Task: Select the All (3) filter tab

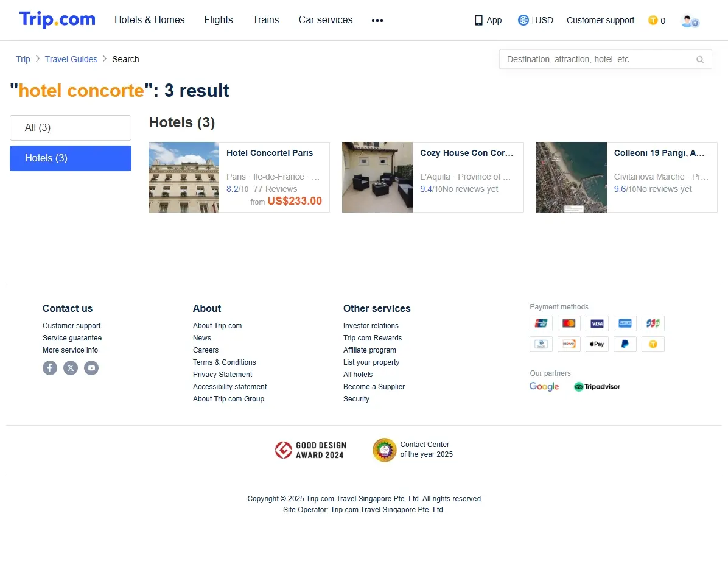Action: (x=71, y=128)
